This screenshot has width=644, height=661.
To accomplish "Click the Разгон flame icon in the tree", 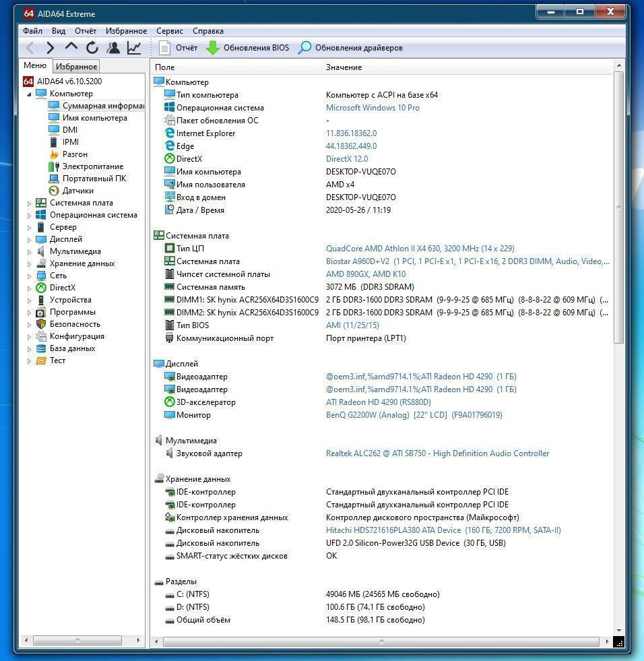I will [x=53, y=154].
